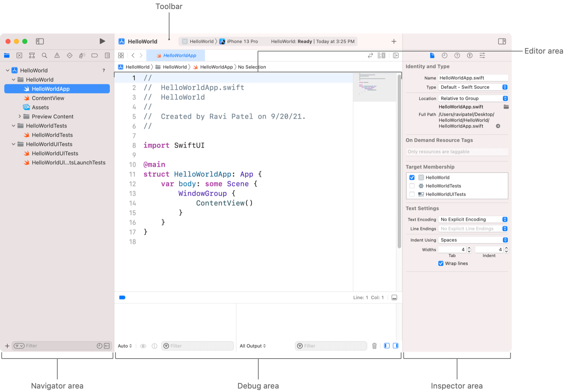This screenshot has height=392, width=565.
Task: Toggle the variables view pane button
Action: [387, 346]
